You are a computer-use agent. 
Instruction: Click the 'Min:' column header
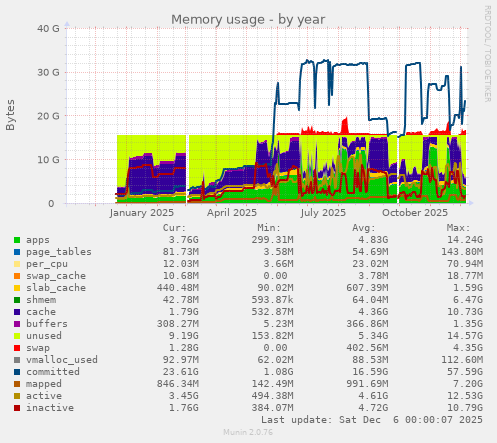coord(269,228)
